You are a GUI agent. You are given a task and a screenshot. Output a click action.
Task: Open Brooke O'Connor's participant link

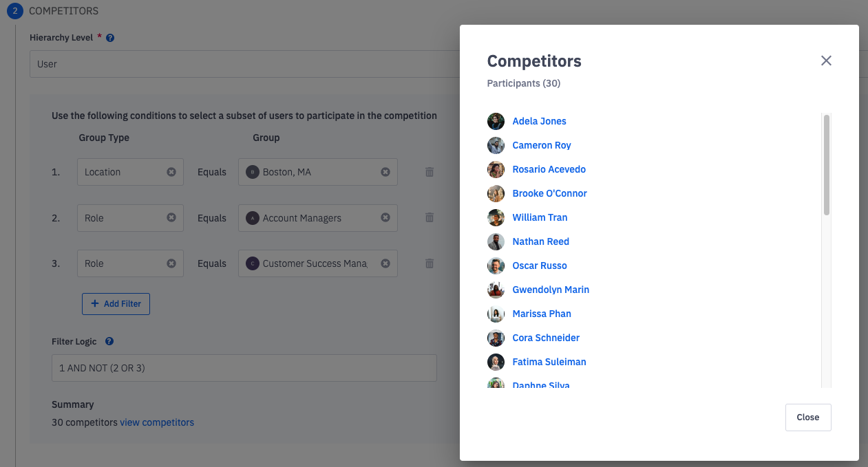(x=549, y=194)
